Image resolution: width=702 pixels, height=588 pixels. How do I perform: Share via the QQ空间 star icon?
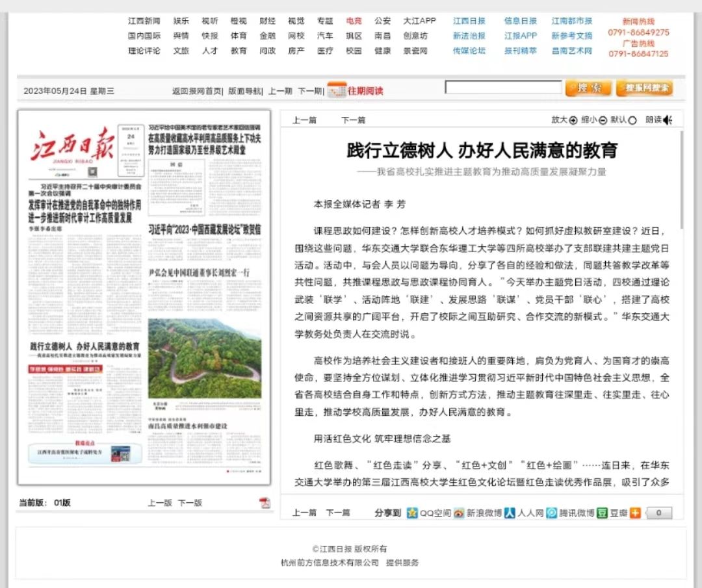tap(412, 513)
